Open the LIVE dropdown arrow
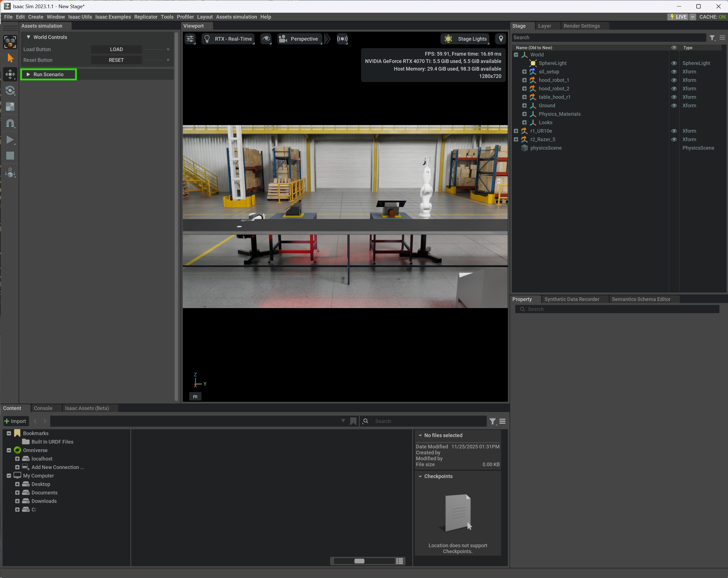 (x=692, y=17)
